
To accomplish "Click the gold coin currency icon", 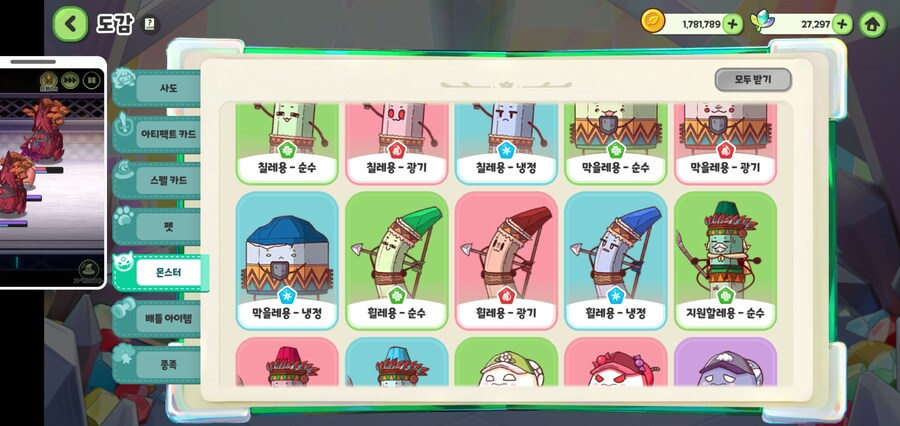I will pos(653,21).
